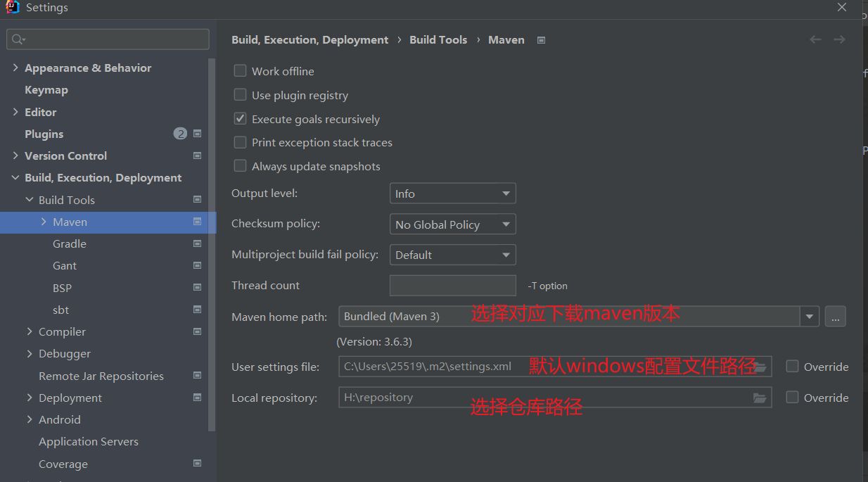
Task: Go back with the left arrow icon
Action: click(816, 39)
